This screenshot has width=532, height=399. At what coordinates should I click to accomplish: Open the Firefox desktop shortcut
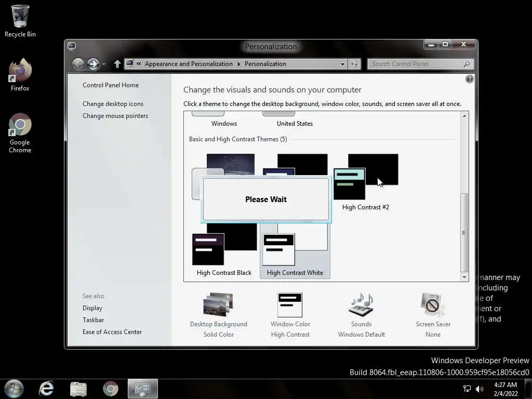tap(20, 75)
